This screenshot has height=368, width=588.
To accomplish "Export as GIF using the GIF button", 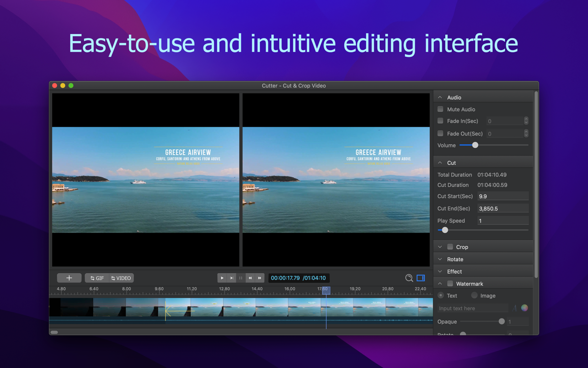I will pyautogui.click(x=97, y=278).
